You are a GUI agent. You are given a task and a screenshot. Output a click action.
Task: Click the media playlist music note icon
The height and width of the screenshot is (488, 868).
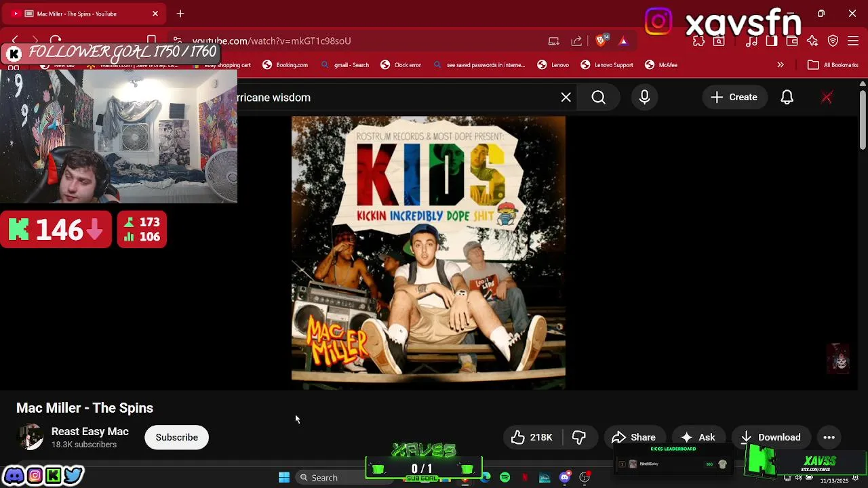(x=751, y=41)
